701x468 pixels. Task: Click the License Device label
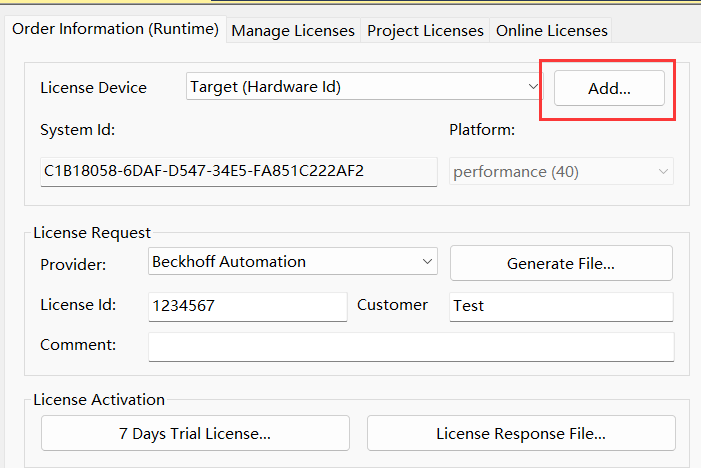click(93, 88)
